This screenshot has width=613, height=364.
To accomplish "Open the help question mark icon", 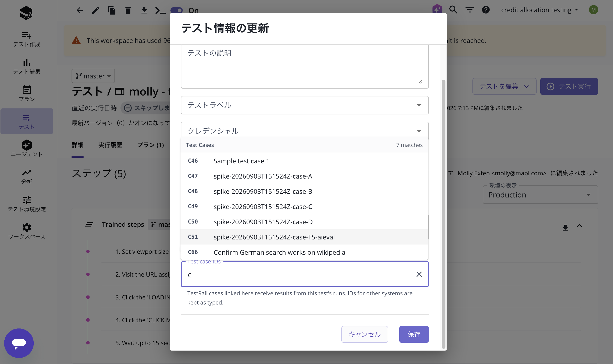I will [486, 10].
